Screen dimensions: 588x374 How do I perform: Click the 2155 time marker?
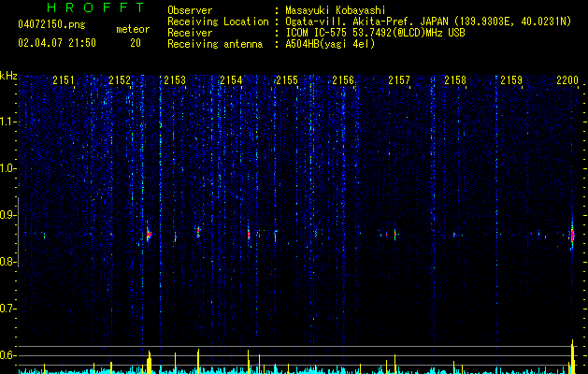287,80
